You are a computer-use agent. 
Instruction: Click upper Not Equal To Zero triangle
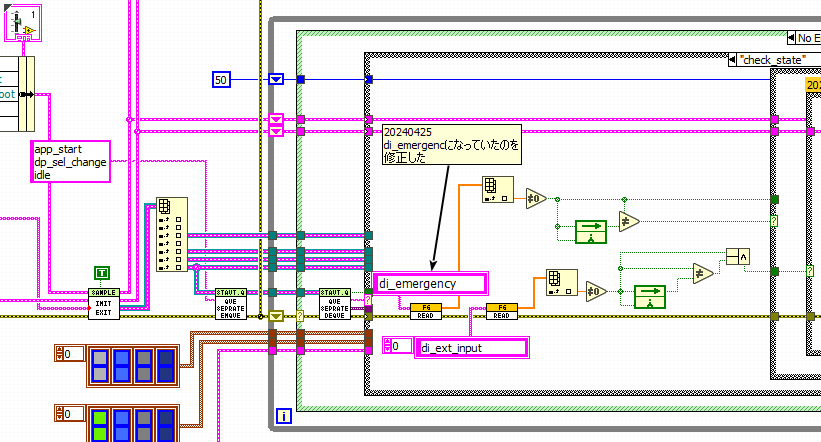536,199
